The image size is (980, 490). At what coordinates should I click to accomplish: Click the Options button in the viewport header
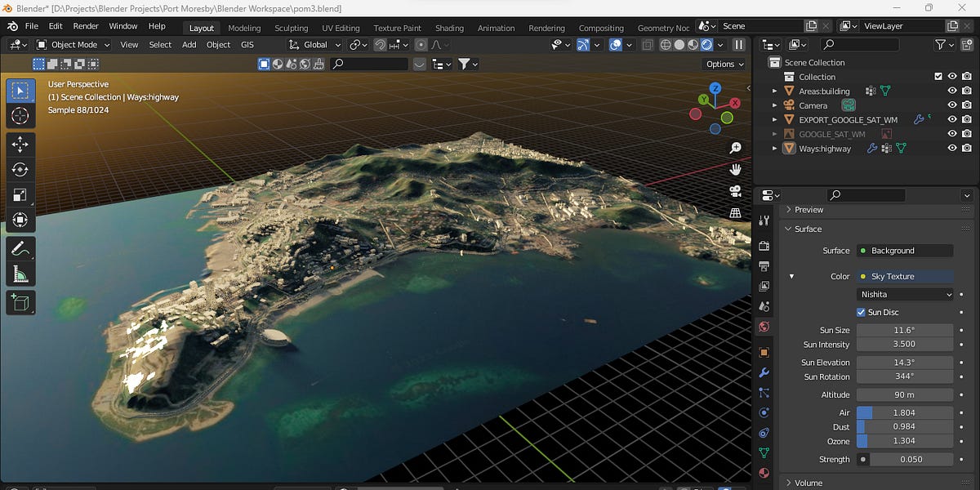click(x=724, y=64)
